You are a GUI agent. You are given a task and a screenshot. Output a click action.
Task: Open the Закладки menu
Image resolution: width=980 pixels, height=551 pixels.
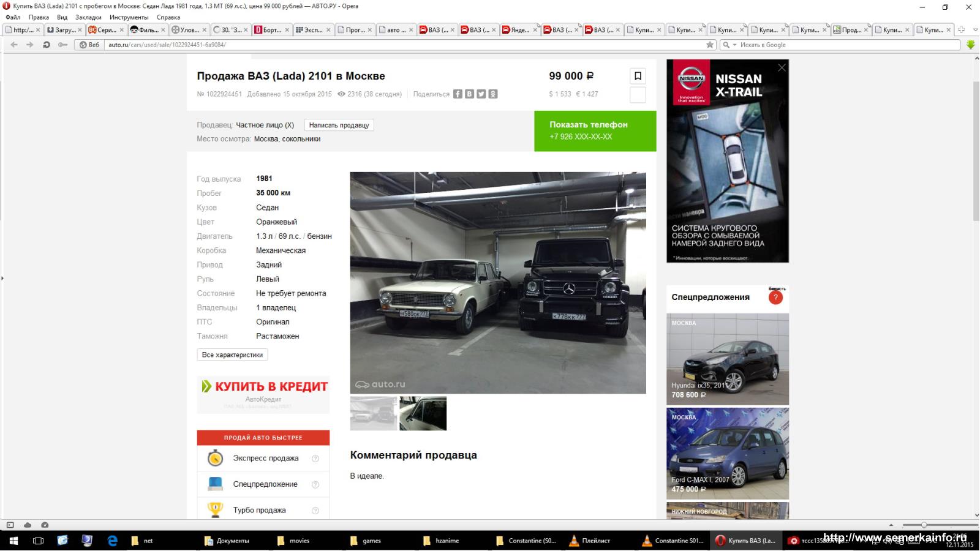tap(88, 17)
